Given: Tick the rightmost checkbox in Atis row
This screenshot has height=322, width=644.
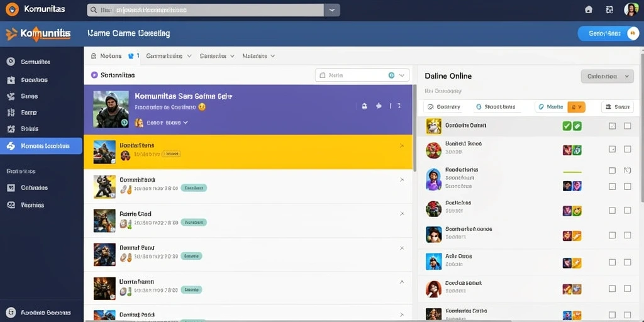Looking at the screenshot, I should tap(627, 262).
